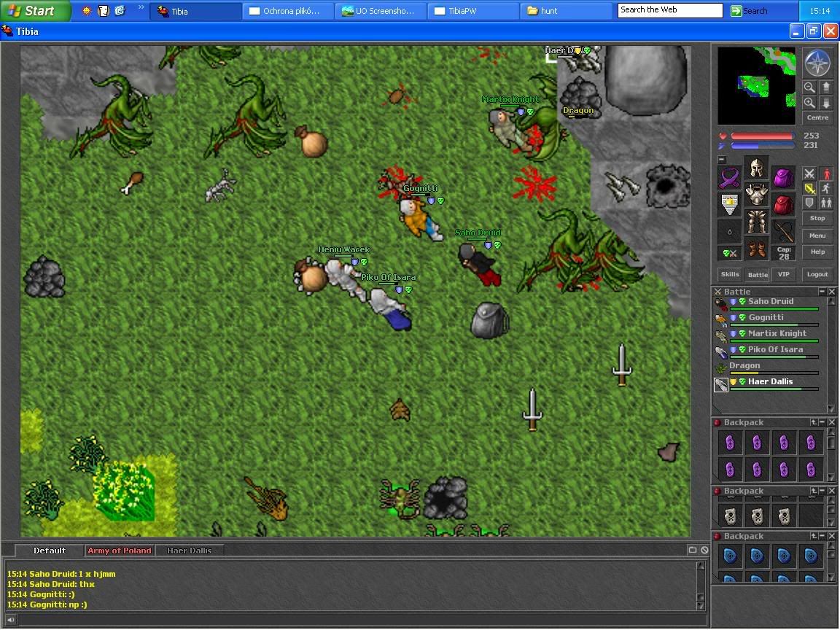The height and width of the screenshot is (630, 840).
Task: Move the minimap one floor down
Action: pyautogui.click(x=826, y=102)
